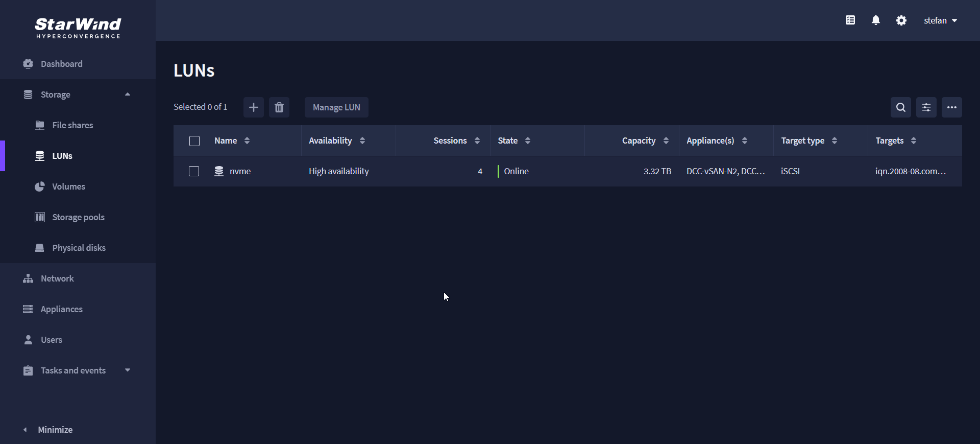Click 'High availability' cell
This screenshot has width=980, height=444.
click(338, 171)
